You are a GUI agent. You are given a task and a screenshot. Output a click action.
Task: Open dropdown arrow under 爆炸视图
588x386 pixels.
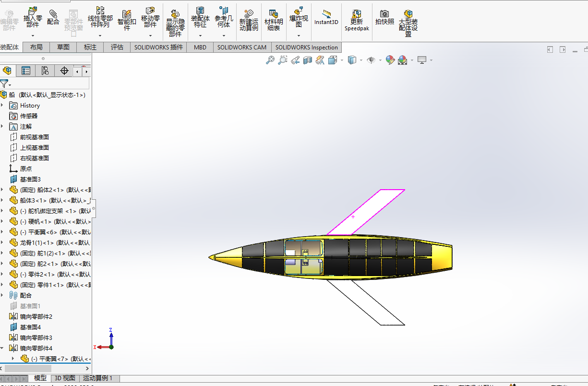point(299,36)
